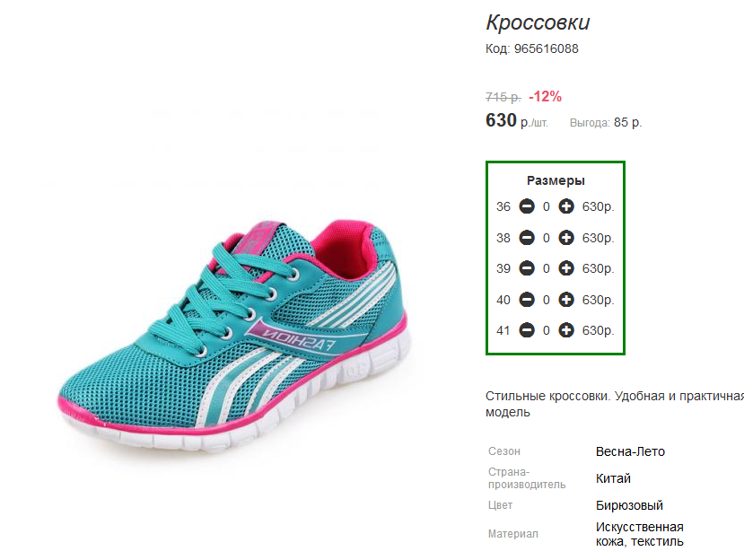Decrease quantity for size 40
Viewport: 744px width, 560px height.
(x=527, y=300)
